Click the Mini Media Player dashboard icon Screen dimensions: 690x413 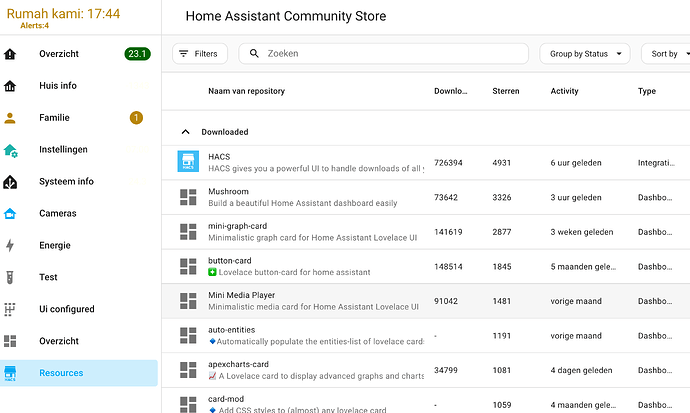pos(188,301)
